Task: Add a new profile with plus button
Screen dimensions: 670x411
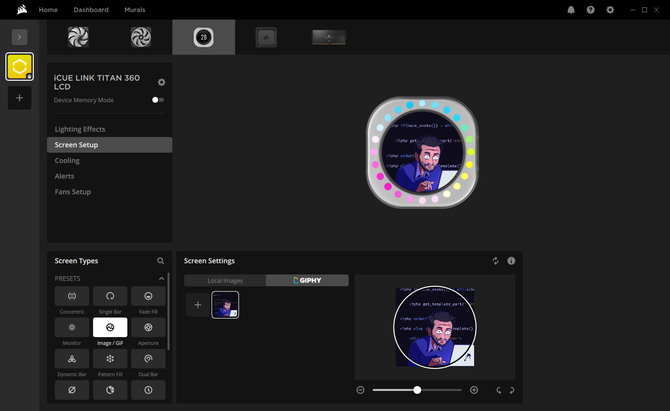Action: click(19, 98)
